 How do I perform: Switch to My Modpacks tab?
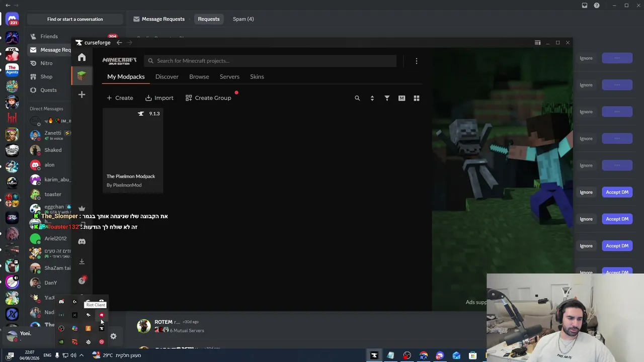(126, 77)
